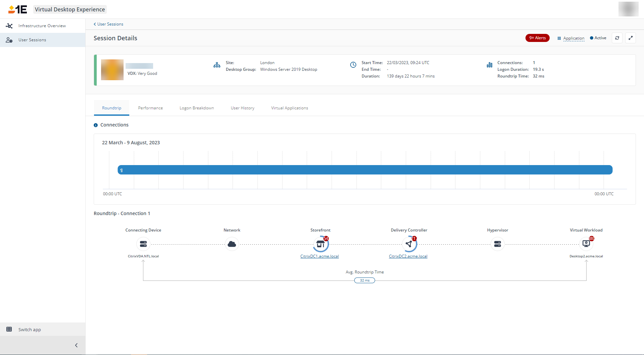
Task: Click the Storefront alert badge 54
Action: (326, 239)
